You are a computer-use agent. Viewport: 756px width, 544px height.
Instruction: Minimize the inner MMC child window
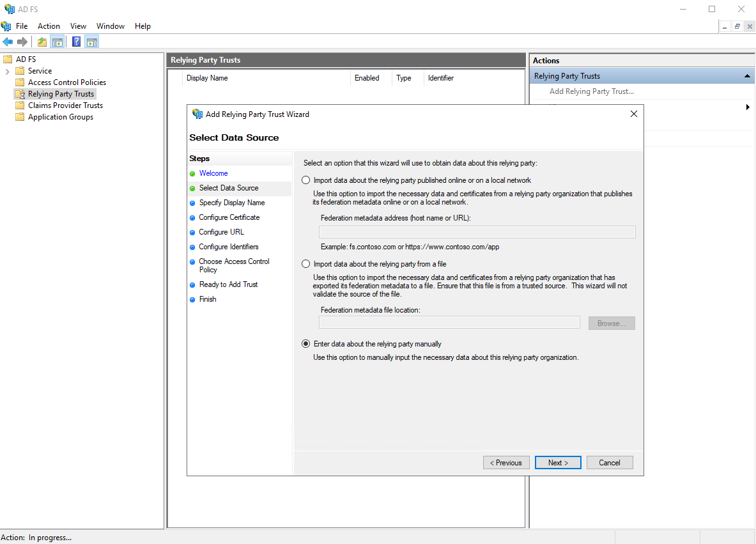(x=725, y=27)
